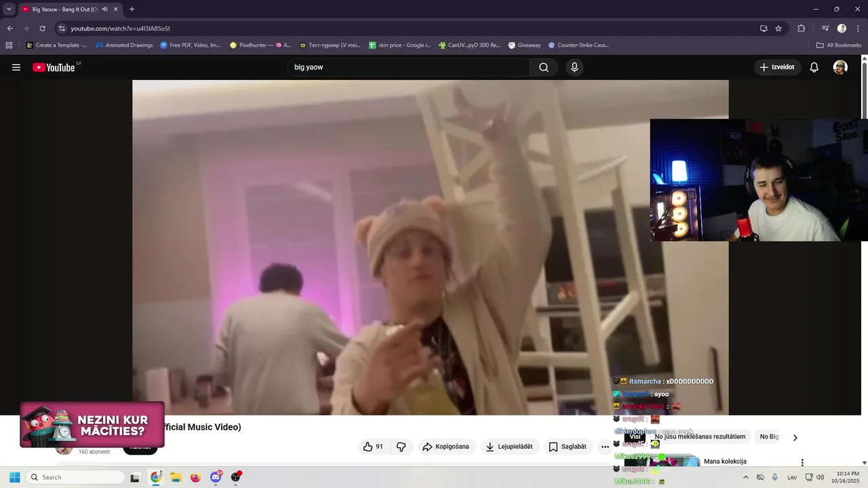Like the video with 91 likes
This screenshot has width=868, height=488.
(x=373, y=447)
